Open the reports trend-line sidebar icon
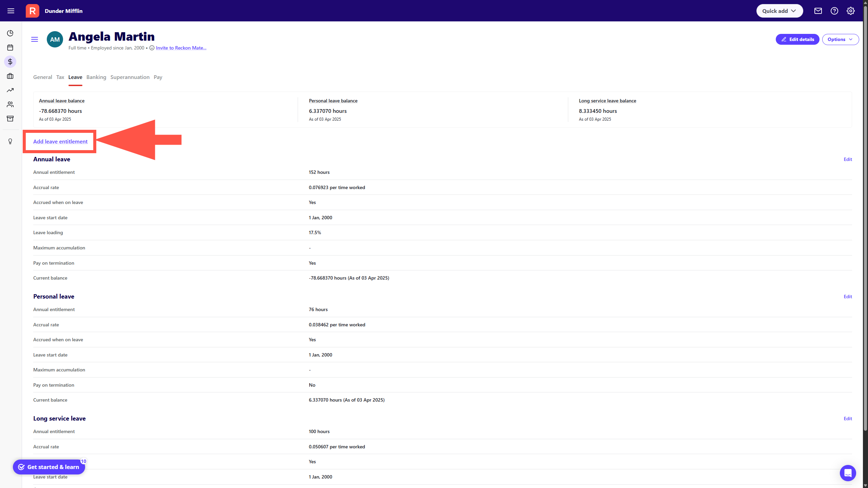This screenshot has width=868, height=488. [10, 90]
